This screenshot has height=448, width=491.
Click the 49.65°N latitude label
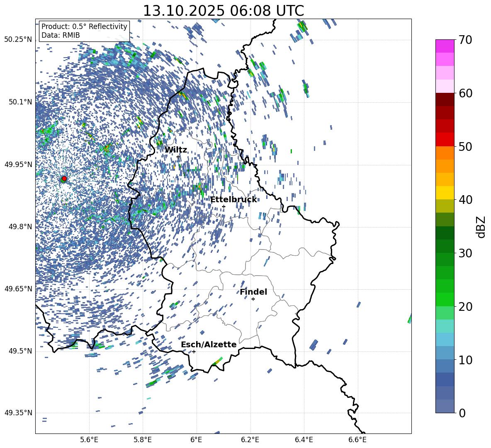18,289
